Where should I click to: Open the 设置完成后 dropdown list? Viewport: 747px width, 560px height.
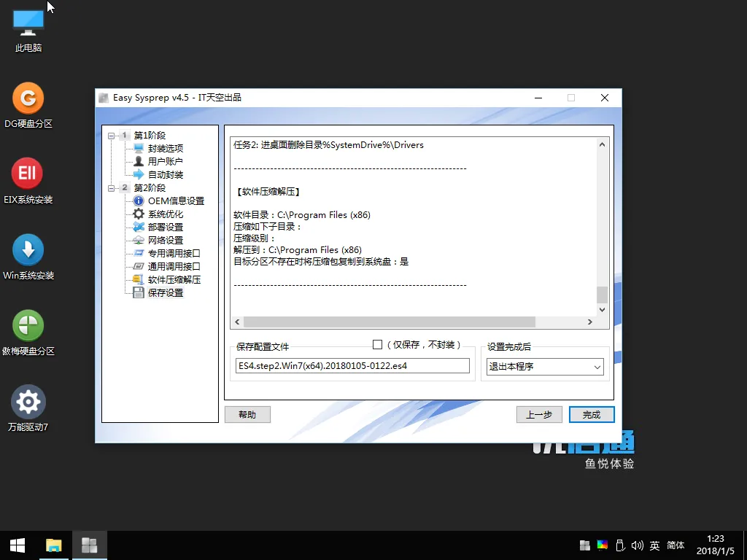click(x=544, y=367)
